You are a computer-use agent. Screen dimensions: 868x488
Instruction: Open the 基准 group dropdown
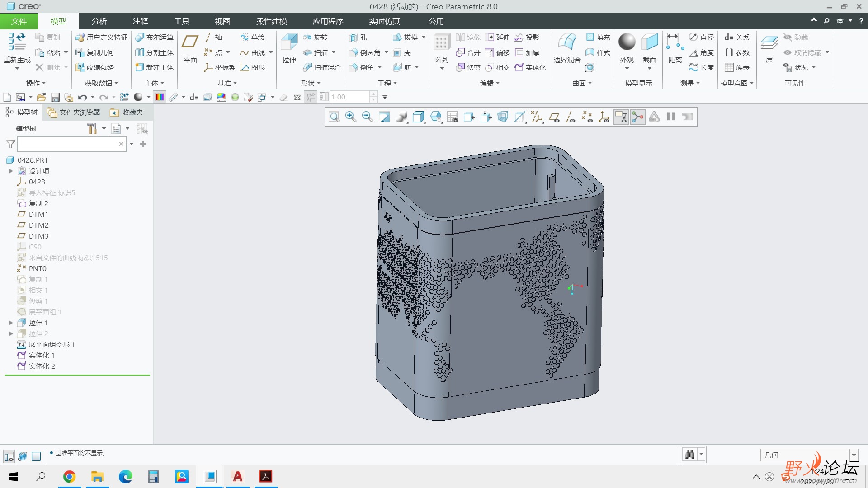227,83
